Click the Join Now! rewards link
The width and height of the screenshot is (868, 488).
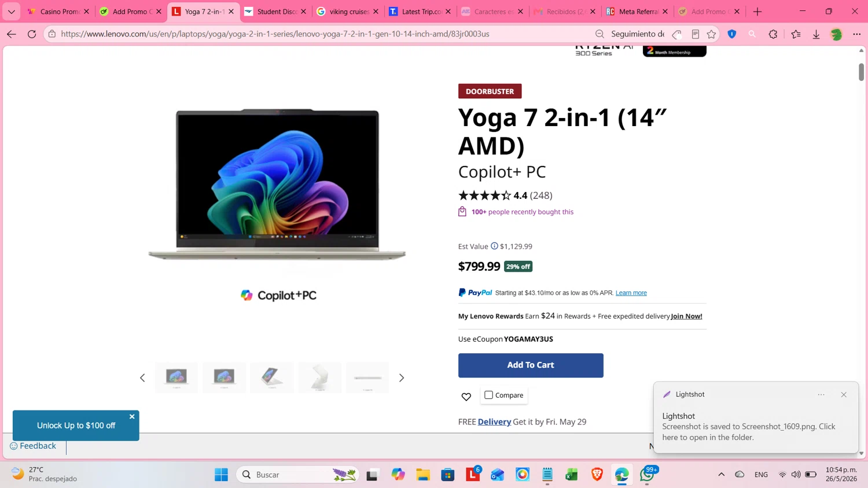point(686,316)
